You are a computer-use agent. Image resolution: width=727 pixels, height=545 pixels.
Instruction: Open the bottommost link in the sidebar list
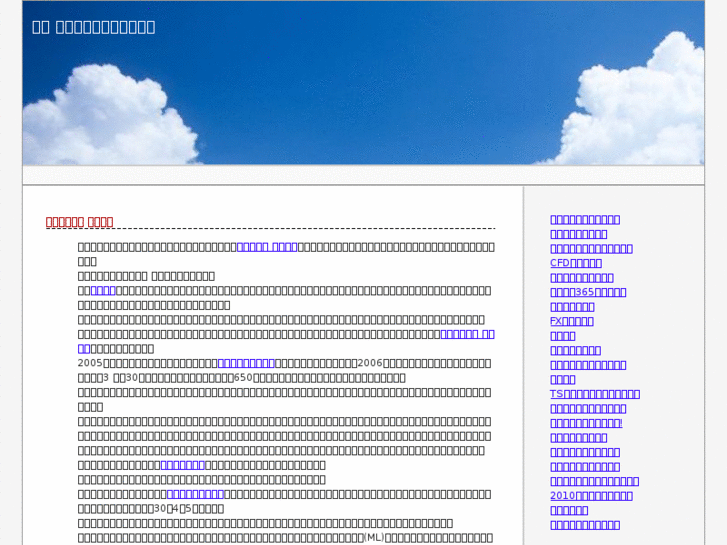coord(585,525)
